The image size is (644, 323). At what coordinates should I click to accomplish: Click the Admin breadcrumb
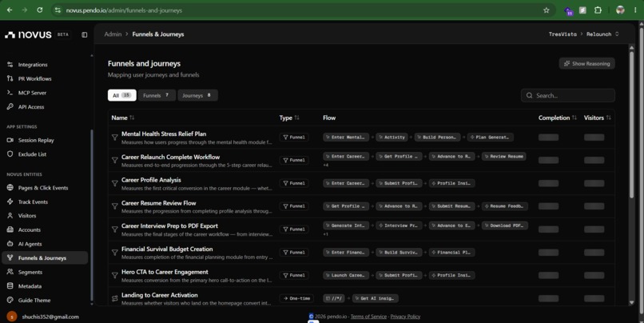pos(113,34)
